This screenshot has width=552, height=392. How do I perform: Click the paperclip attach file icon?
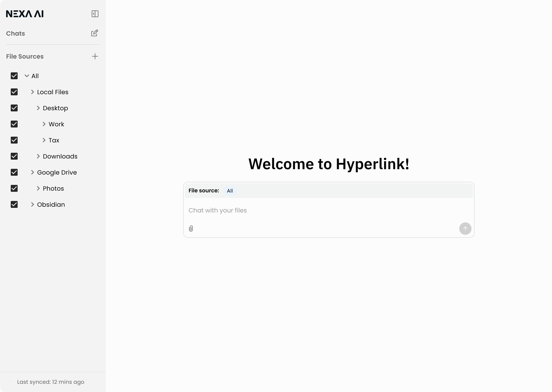[x=191, y=229]
